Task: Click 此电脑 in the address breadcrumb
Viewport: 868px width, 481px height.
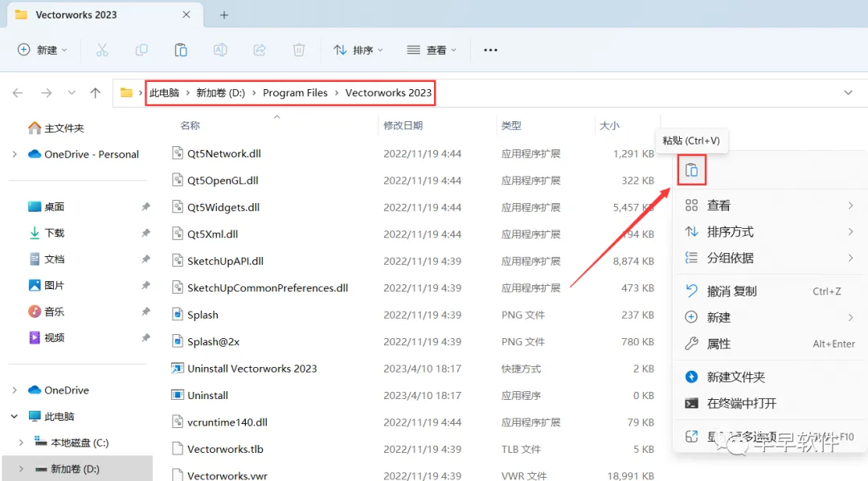Action: 165,93
